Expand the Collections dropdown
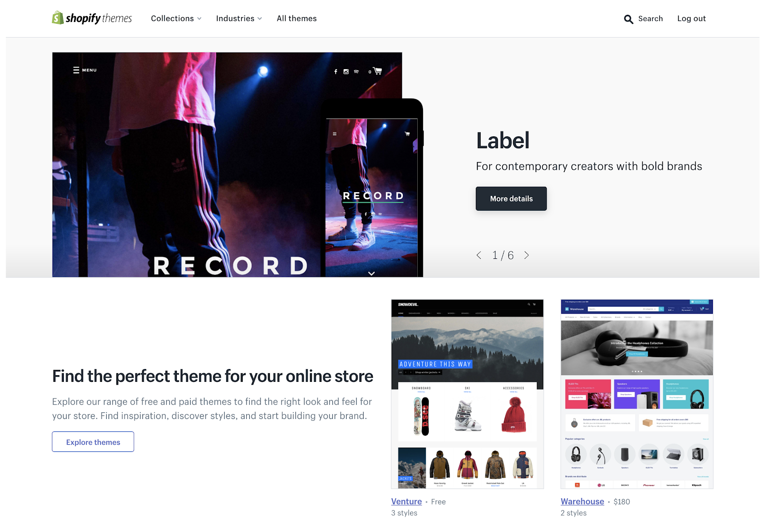This screenshot has width=763, height=532. (x=176, y=19)
